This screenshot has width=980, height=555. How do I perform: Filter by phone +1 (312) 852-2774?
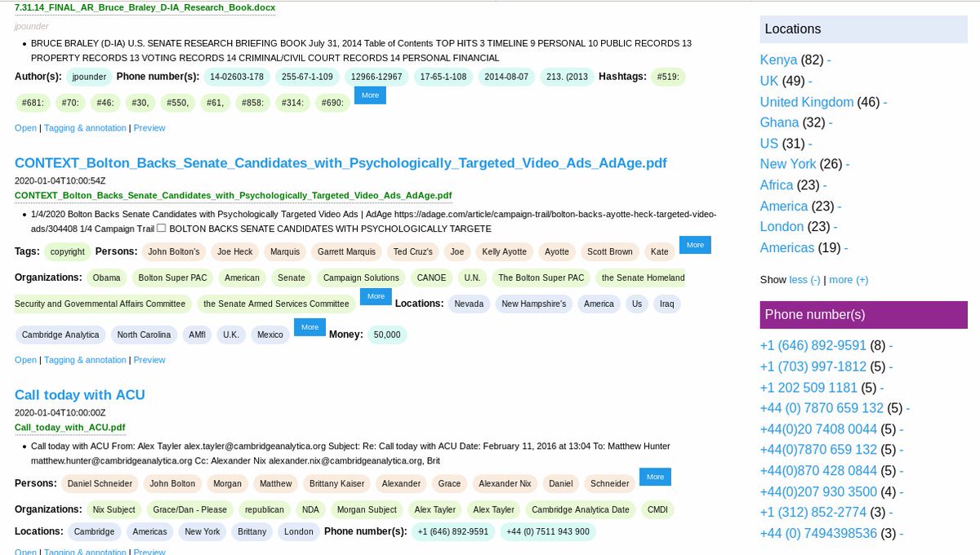(x=813, y=513)
